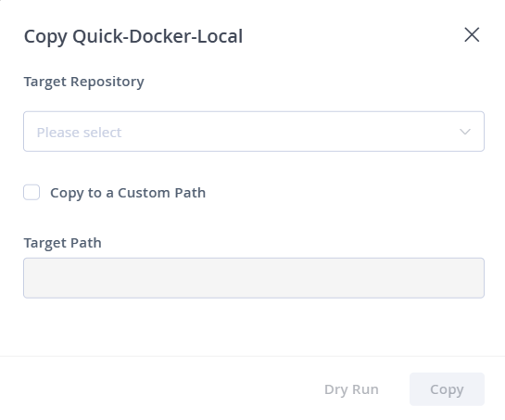Run a dry run of the copy
The height and width of the screenshot is (420, 505).
click(x=351, y=389)
